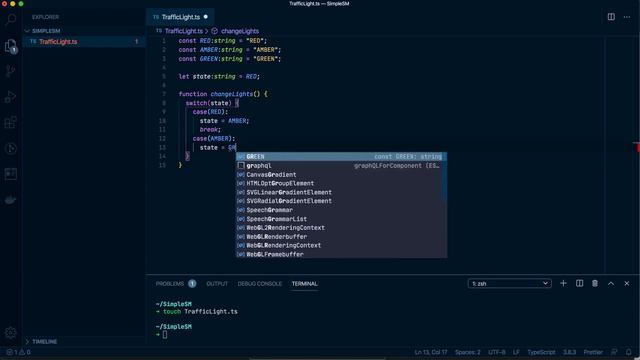
Task: Select the TrafficLight.ts editor tab
Action: (180, 17)
